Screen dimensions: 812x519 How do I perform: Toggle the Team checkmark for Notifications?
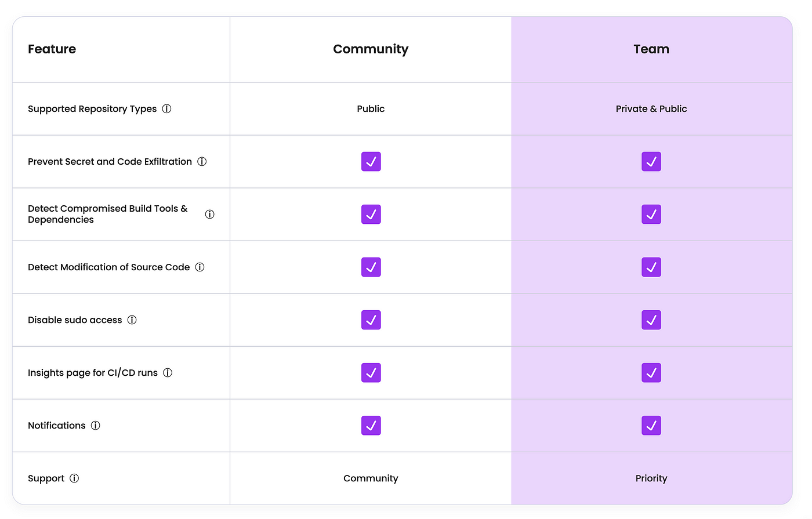click(651, 425)
